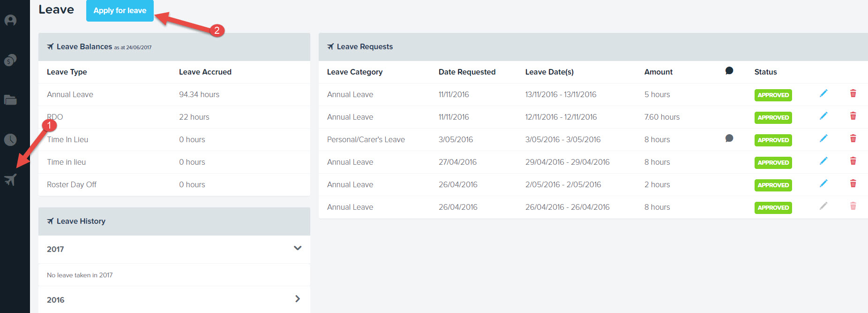Select the 'Time In Lieu' balance row
Image resolution: width=868 pixels, height=313 pixels.
(x=174, y=139)
